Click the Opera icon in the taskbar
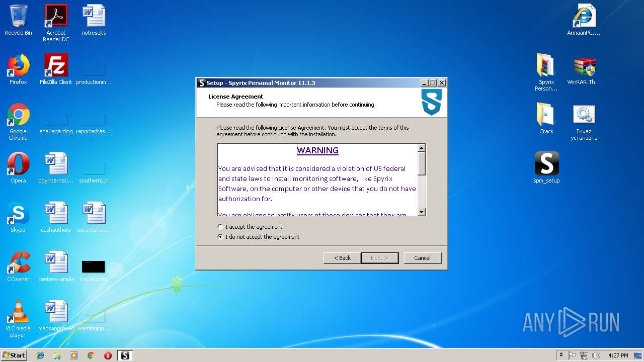The height and width of the screenshot is (362, 644). (x=108, y=355)
